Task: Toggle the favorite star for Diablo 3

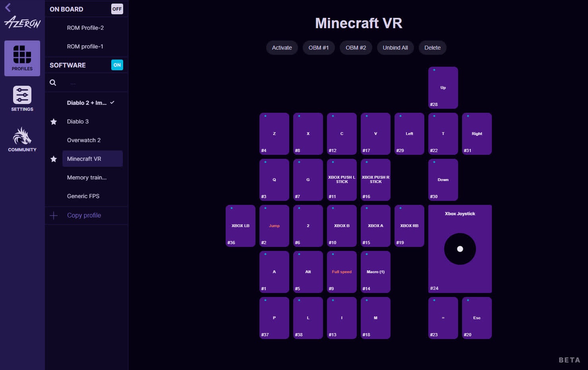Action: pos(54,121)
